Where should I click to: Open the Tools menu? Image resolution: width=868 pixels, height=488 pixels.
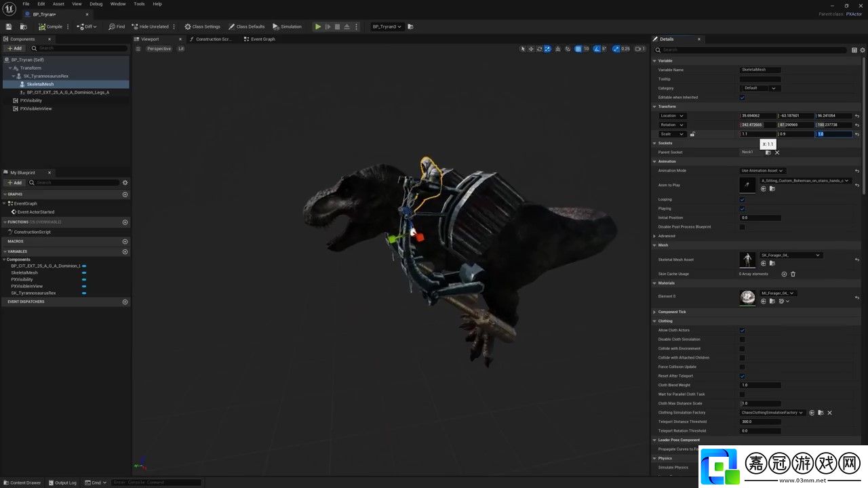139,4
